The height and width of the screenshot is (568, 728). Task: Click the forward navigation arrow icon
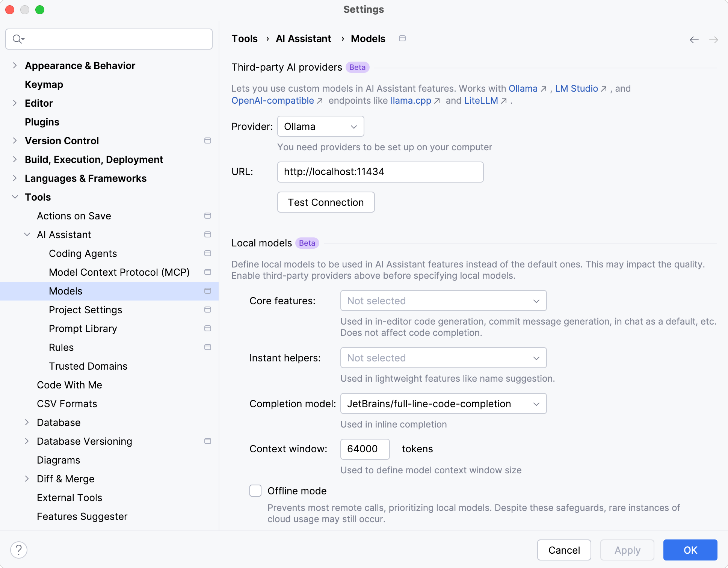(x=713, y=40)
